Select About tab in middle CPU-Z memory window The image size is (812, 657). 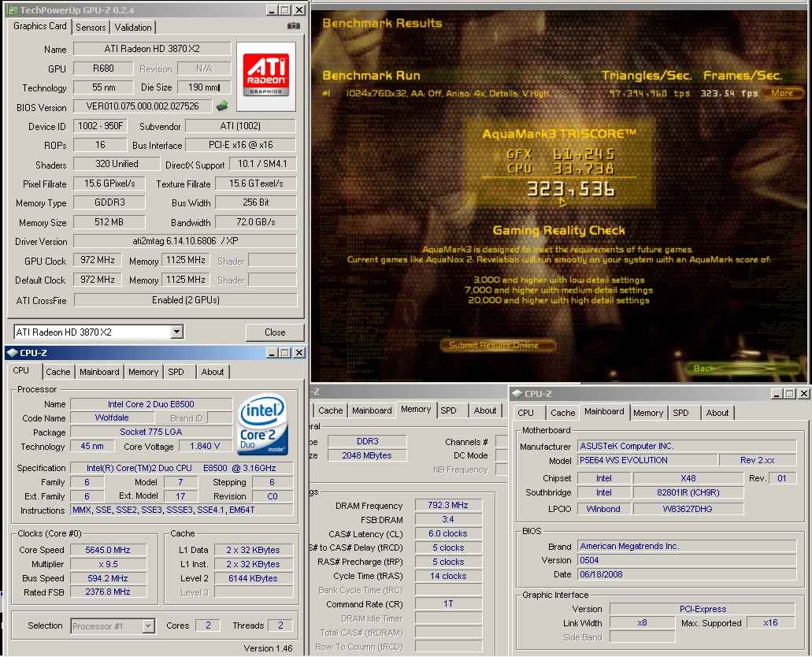(485, 410)
